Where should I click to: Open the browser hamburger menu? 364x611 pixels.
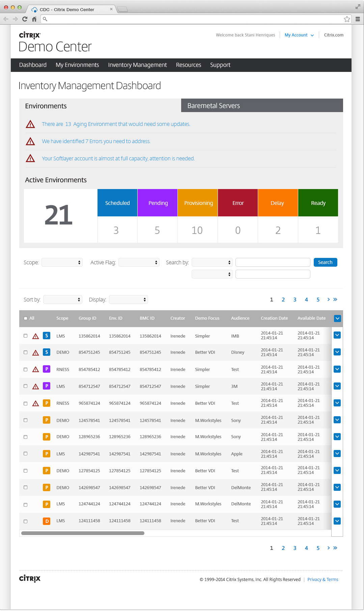click(x=358, y=19)
